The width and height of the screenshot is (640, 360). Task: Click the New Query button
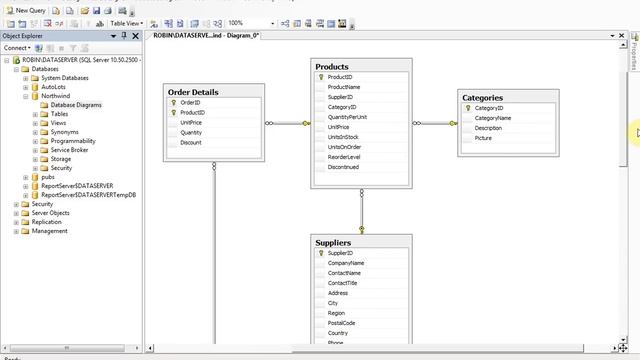point(26,11)
